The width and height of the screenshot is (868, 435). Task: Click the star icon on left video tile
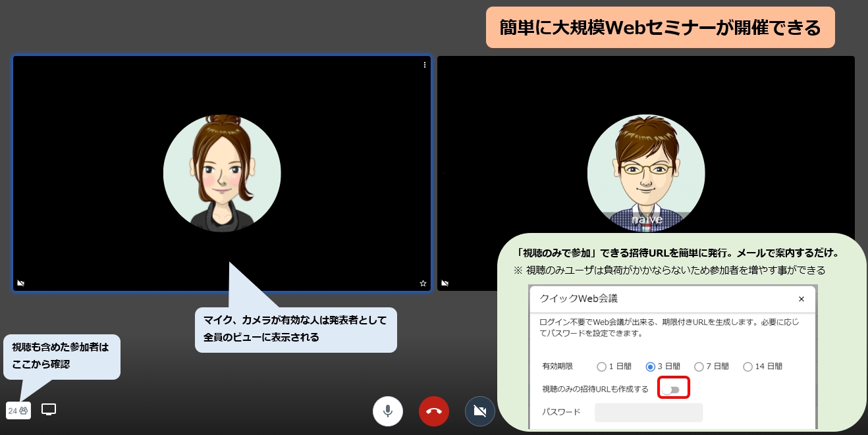click(423, 283)
